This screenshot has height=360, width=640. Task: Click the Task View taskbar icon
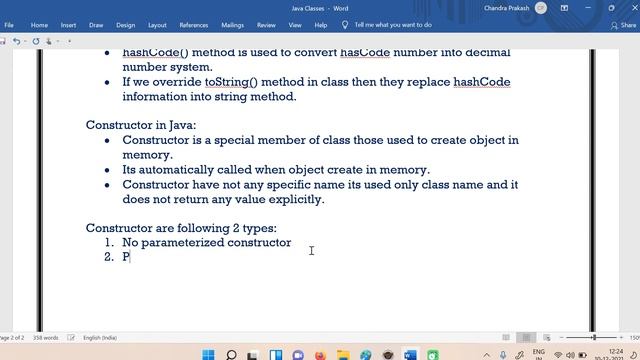point(253,355)
